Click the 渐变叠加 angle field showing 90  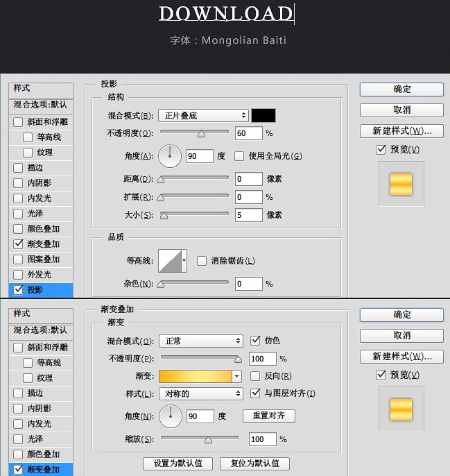200,416
